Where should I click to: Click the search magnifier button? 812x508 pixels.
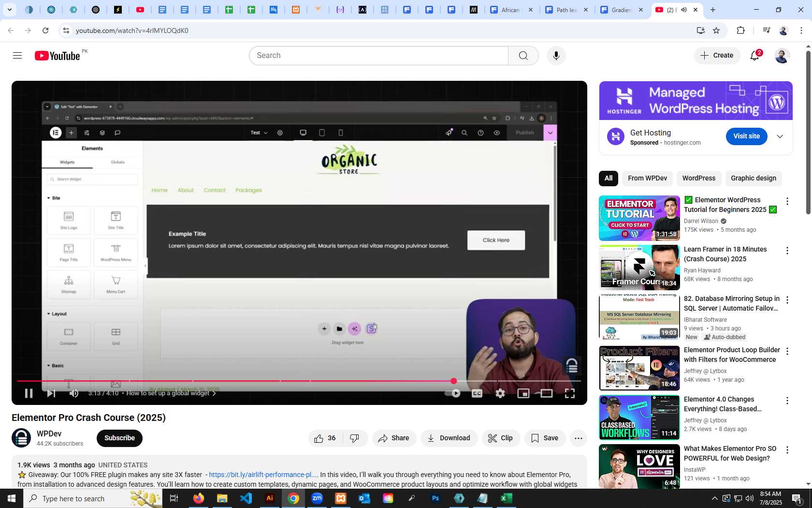523,56
